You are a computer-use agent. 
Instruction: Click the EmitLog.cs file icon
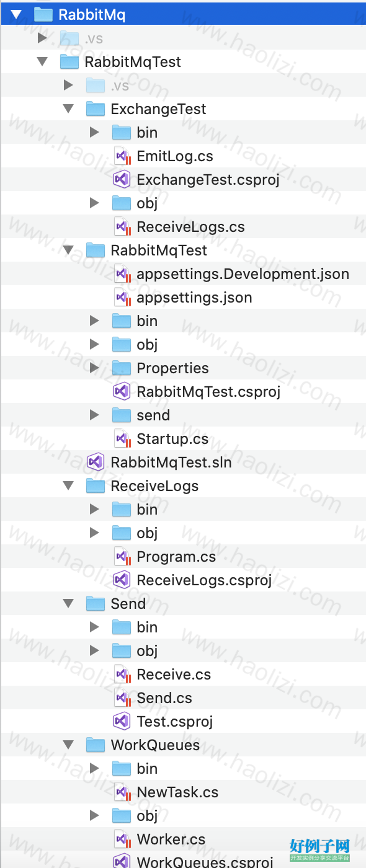click(x=122, y=156)
